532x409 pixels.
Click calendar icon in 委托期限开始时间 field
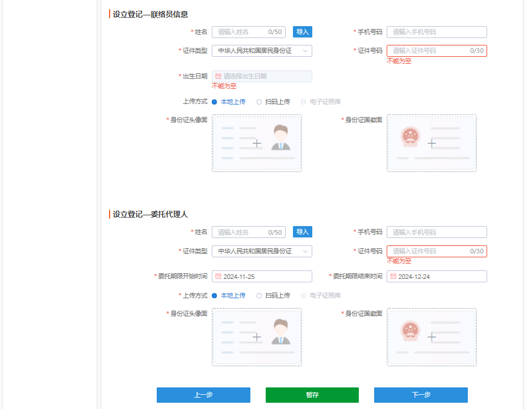218,276
